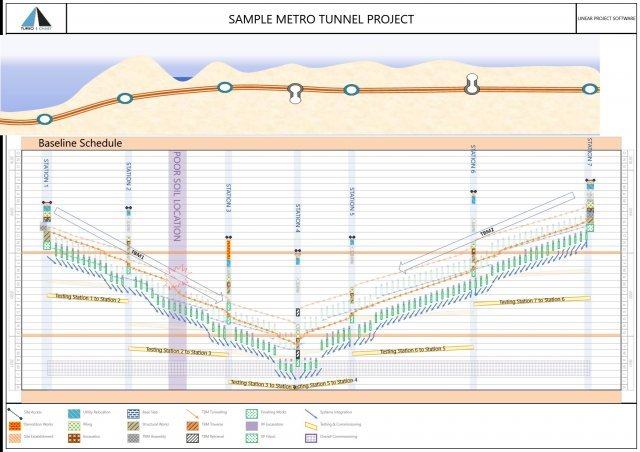640x452 pixels.
Task: Click the 'STATION 6' column label
Action: pyautogui.click(x=473, y=159)
